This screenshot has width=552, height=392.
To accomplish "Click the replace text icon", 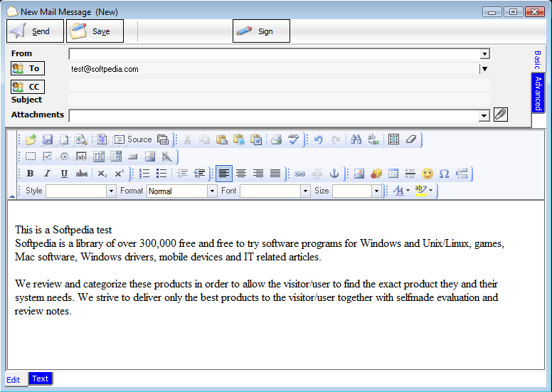I will point(373,139).
